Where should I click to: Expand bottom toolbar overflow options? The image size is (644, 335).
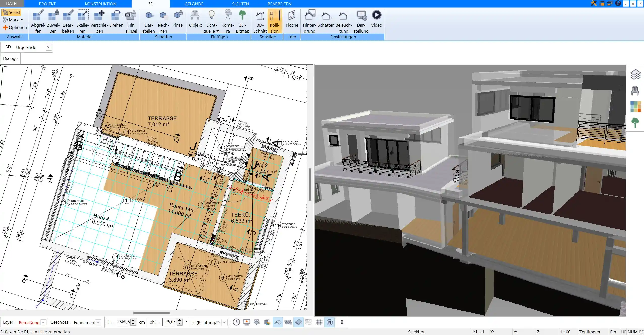point(342,322)
